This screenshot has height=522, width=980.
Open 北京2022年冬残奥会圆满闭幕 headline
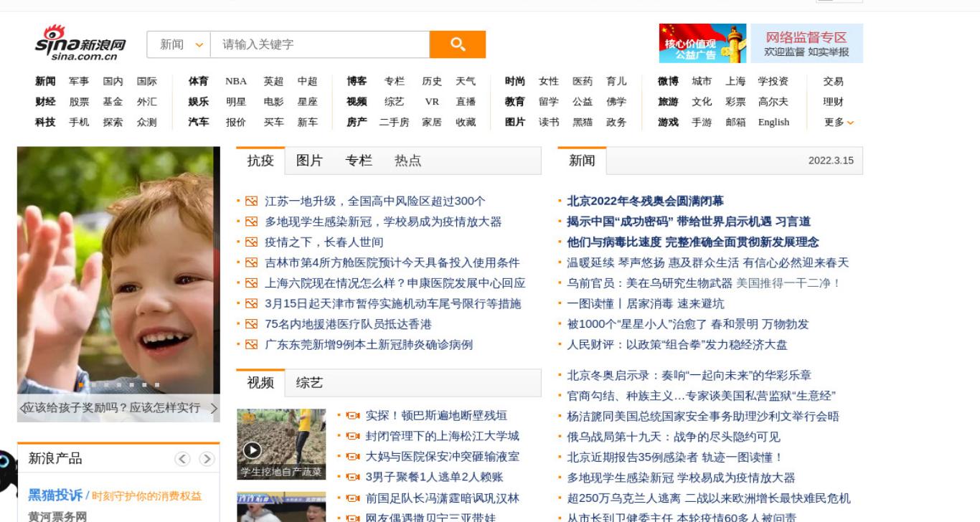[645, 201]
